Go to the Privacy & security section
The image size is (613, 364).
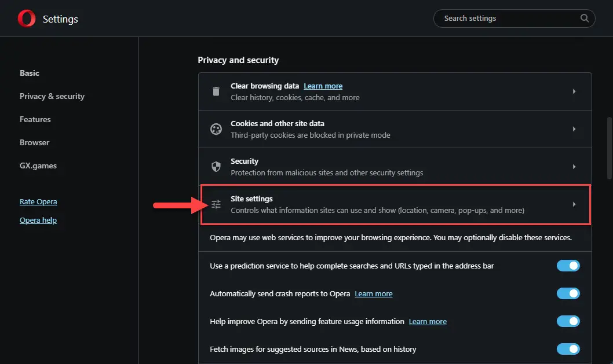point(52,96)
